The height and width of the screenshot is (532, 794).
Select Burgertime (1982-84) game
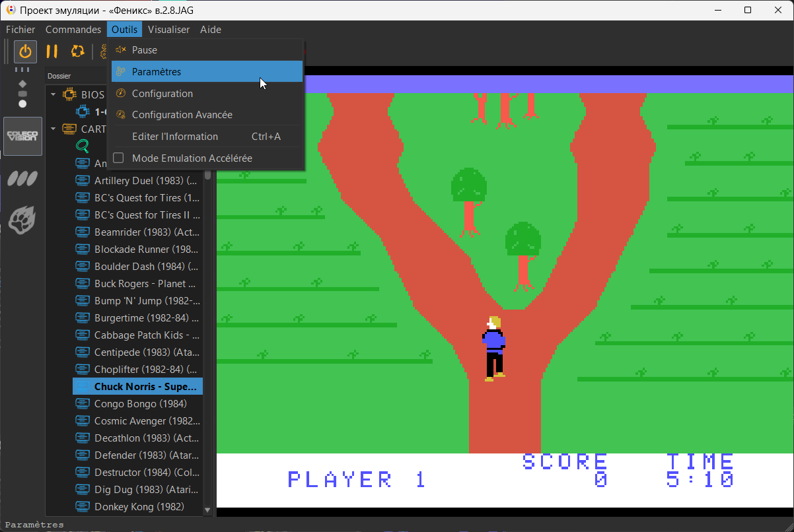coord(146,317)
